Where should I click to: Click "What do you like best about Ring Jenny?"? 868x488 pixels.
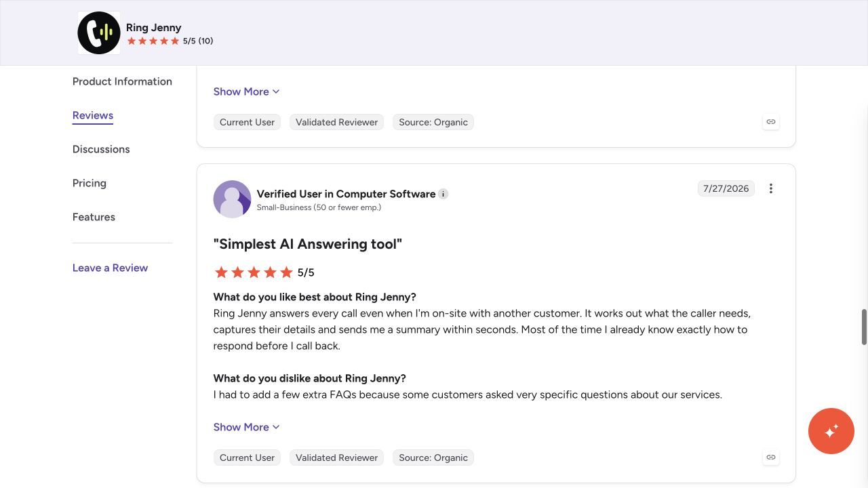click(315, 297)
